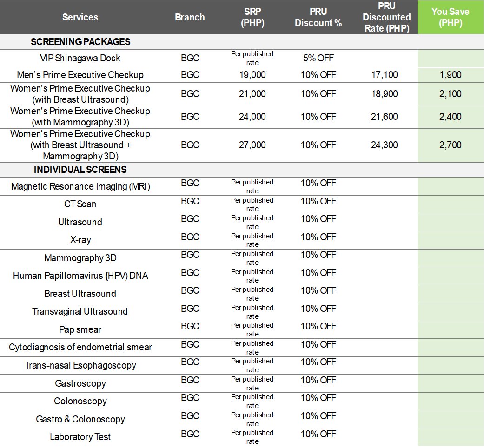Screen dimensions: 484x448
Task: Click the 2,400 savings value
Action: pyautogui.click(x=451, y=117)
